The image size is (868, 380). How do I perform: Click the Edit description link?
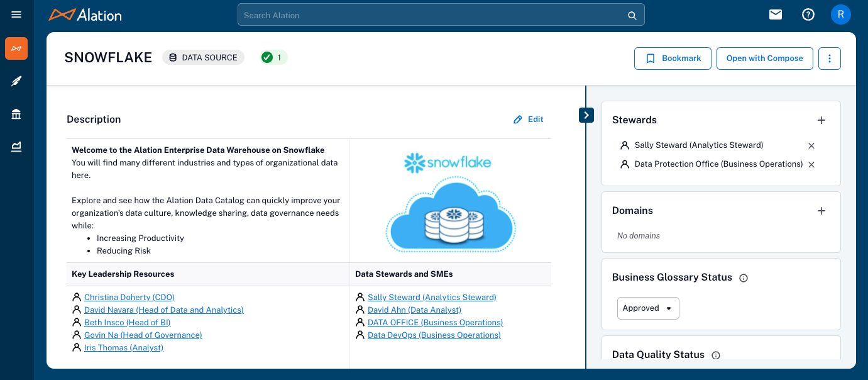point(529,120)
